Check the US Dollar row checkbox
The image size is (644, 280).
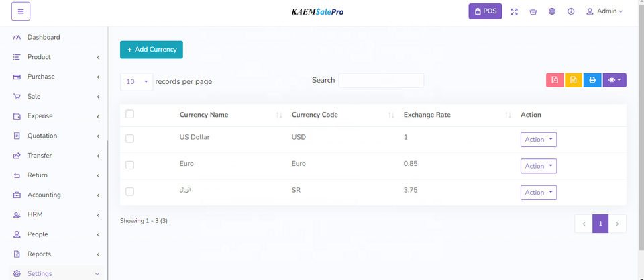(x=130, y=138)
